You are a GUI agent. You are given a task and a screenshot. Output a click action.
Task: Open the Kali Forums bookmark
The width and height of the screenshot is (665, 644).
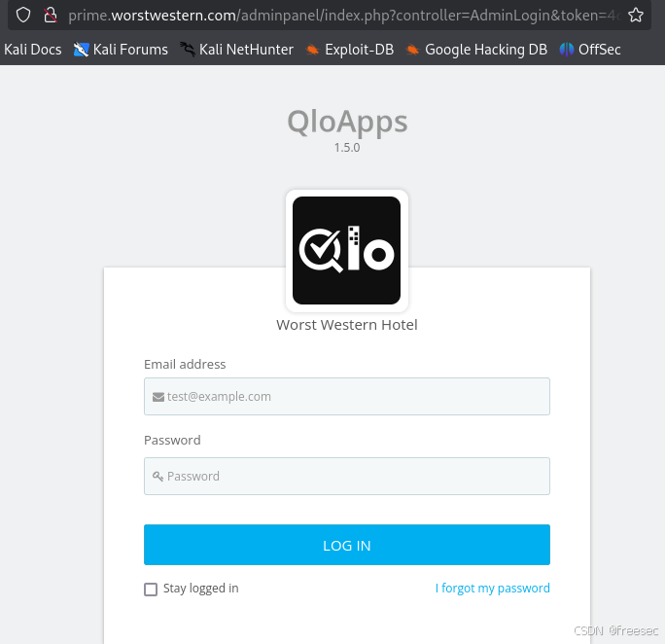[121, 50]
